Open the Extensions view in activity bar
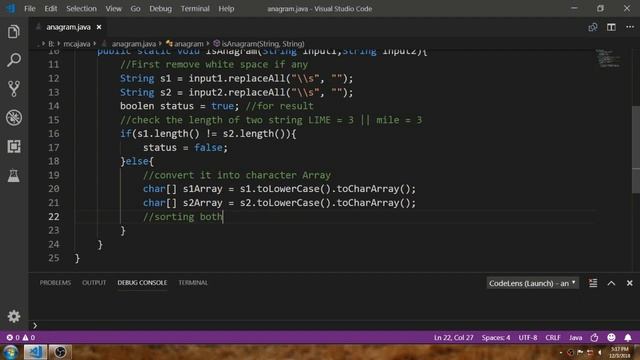Viewport: 640px width, 360px height. pos(13,147)
